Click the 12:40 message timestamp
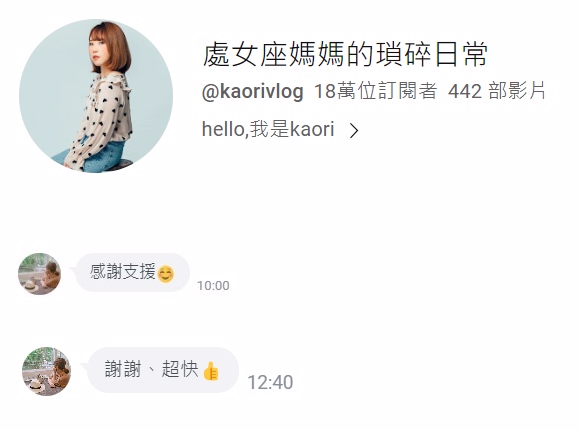The width and height of the screenshot is (581, 430). (270, 382)
